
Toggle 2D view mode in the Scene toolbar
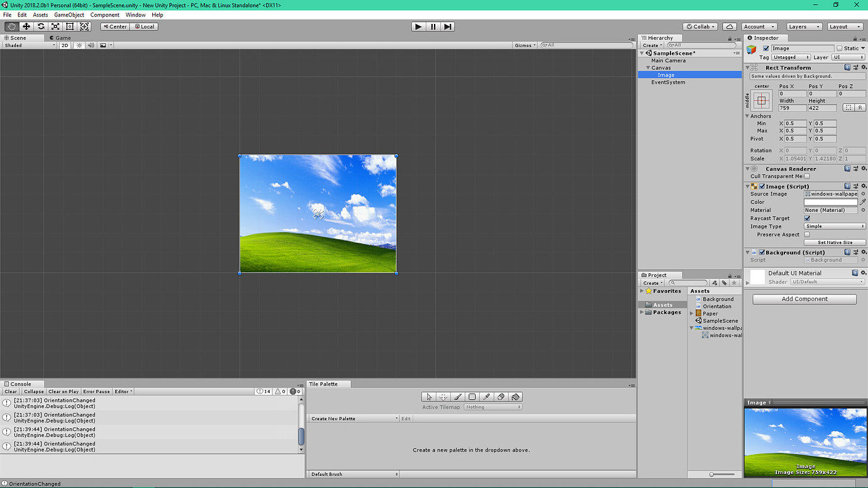(65, 45)
